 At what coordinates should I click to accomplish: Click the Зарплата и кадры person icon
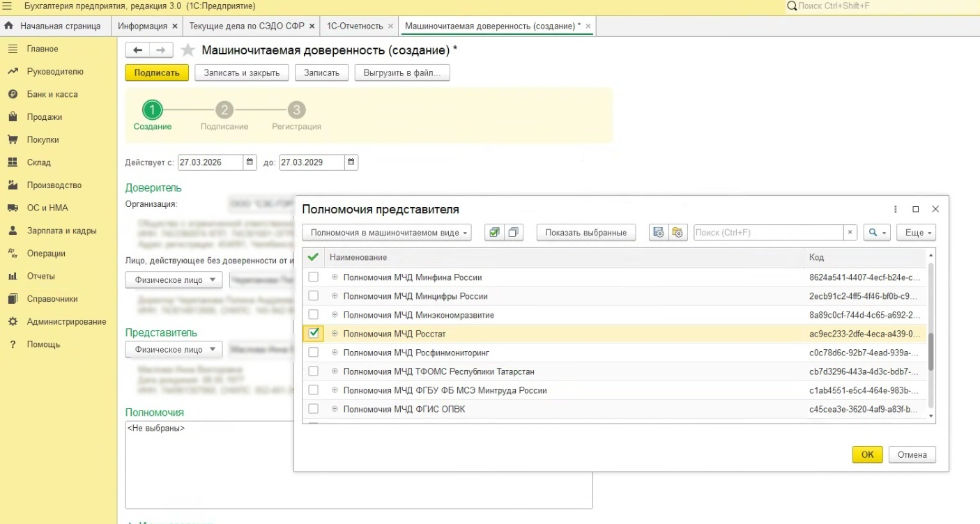click(12, 231)
